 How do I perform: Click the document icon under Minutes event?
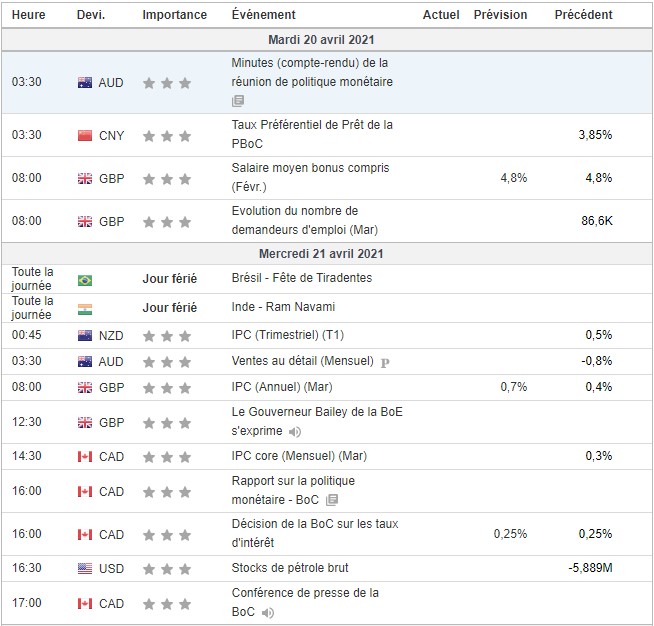[x=238, y=101]
